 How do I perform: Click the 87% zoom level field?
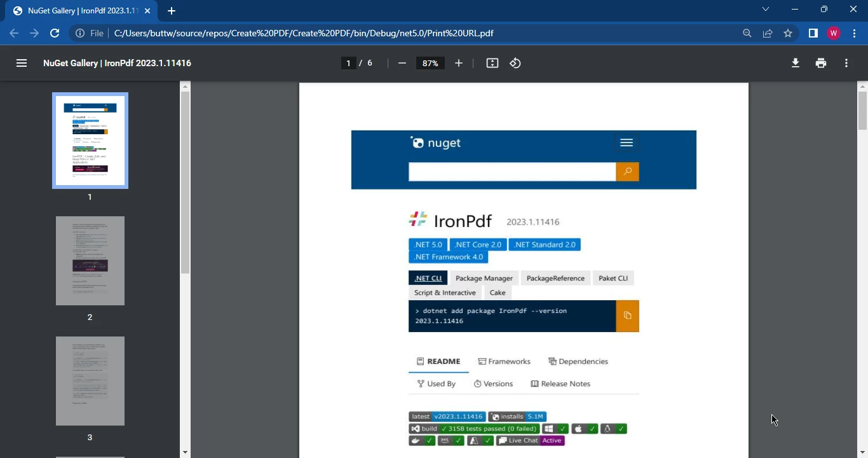click(430, 63)
